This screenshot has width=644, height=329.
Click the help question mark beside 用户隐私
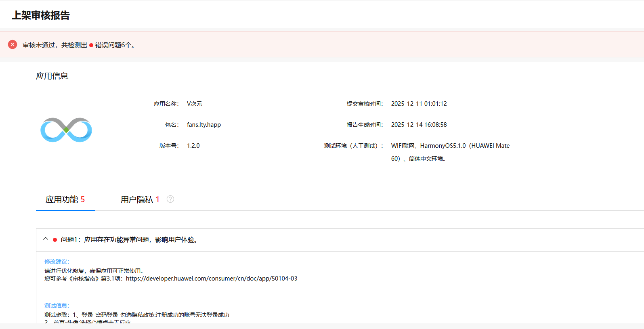pos(170,199)
